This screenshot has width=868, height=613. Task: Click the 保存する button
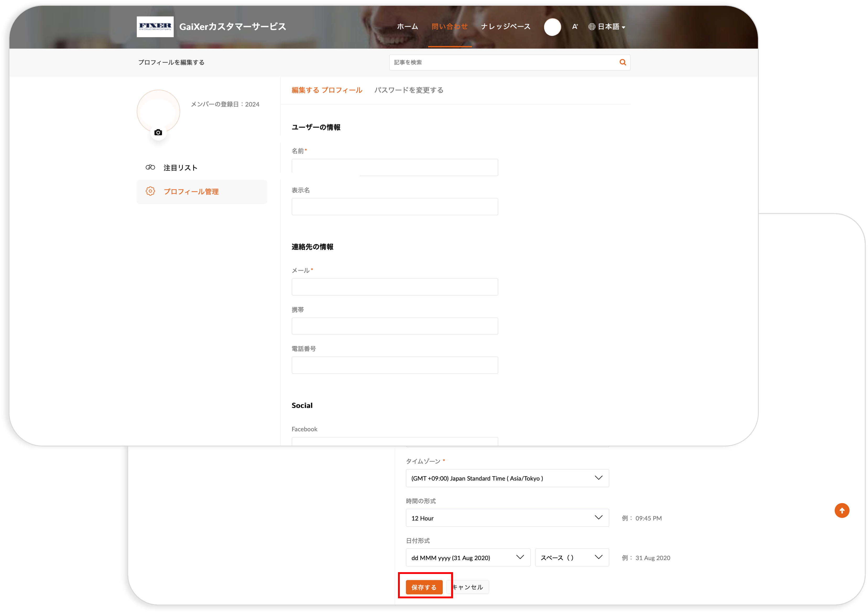[424, 587]
